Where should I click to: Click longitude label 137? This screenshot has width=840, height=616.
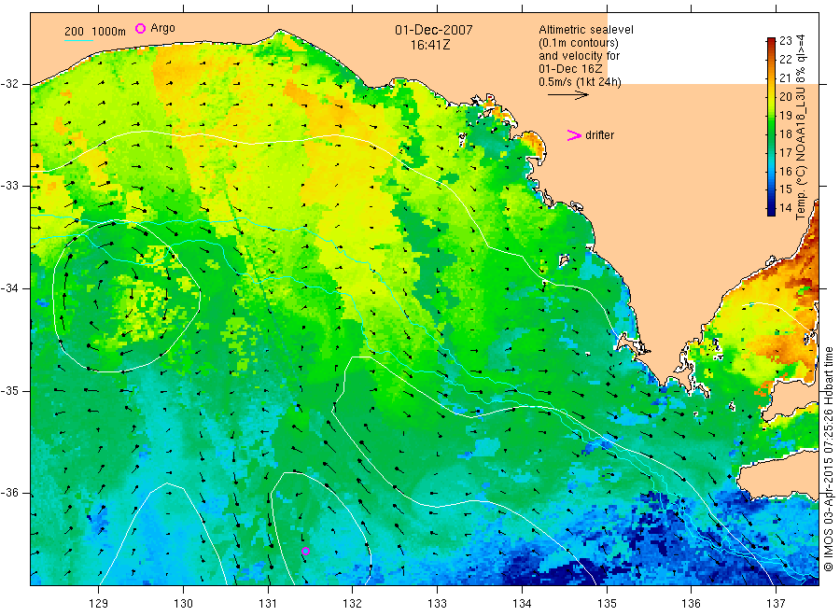tap(776, 604)
